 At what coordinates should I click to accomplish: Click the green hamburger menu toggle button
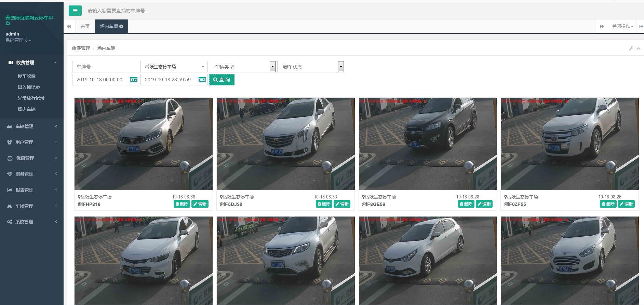tap(75, 11)
